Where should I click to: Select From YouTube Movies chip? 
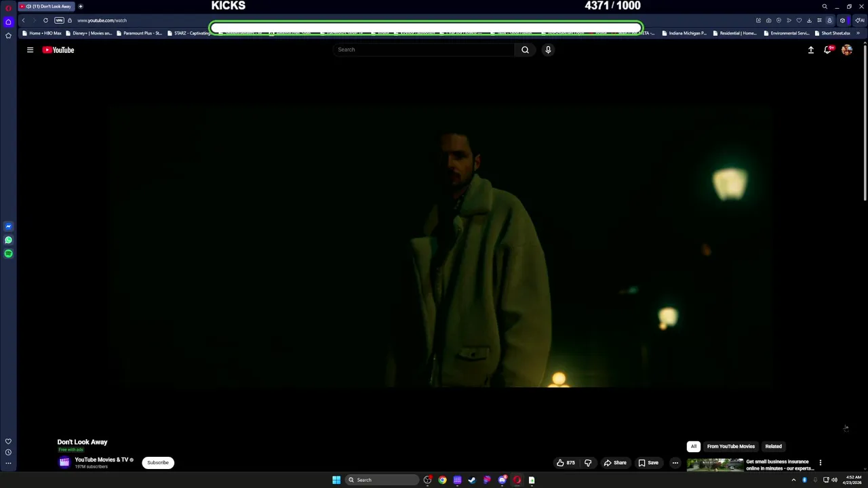730,446
